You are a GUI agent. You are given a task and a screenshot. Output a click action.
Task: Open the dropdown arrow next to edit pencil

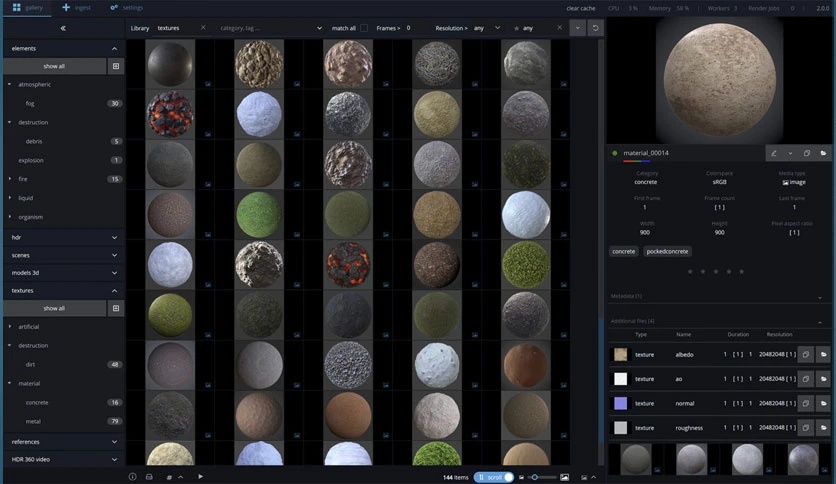tap(790, 154)
